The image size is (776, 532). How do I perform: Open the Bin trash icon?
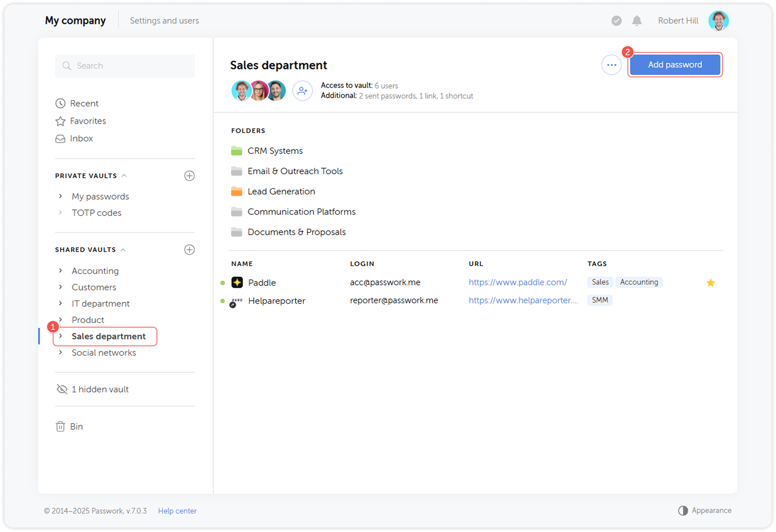(x=61, y=426)
